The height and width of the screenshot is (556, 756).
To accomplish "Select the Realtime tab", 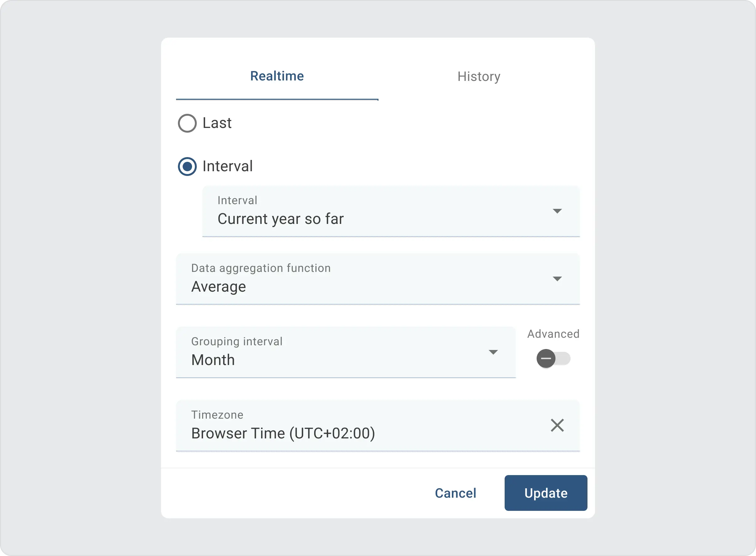I will pyautogui.click(x=277, y=76).
